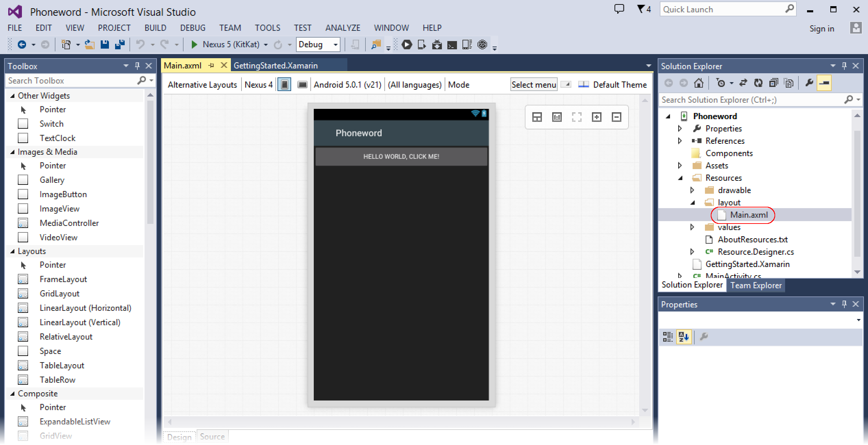Select landscape orientation device icon
Viewport: 868px width, 445px height.
click(x=302, y=85)
